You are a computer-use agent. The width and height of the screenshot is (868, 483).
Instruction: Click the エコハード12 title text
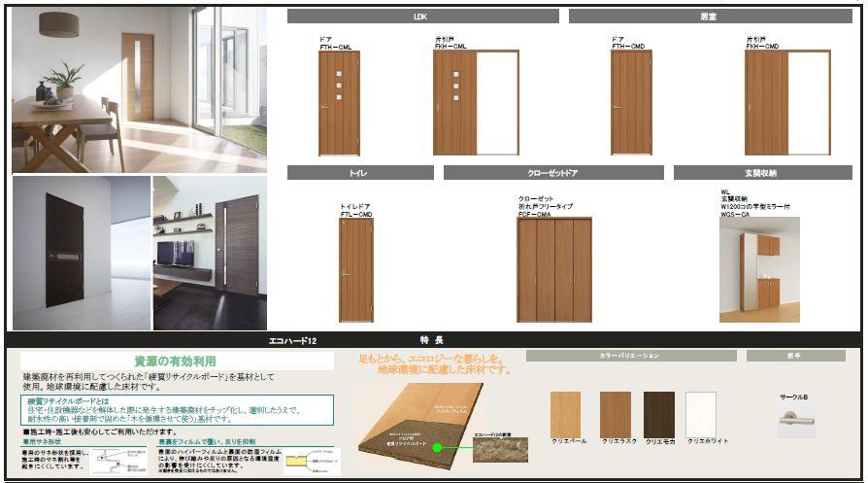tap(293, 341)
